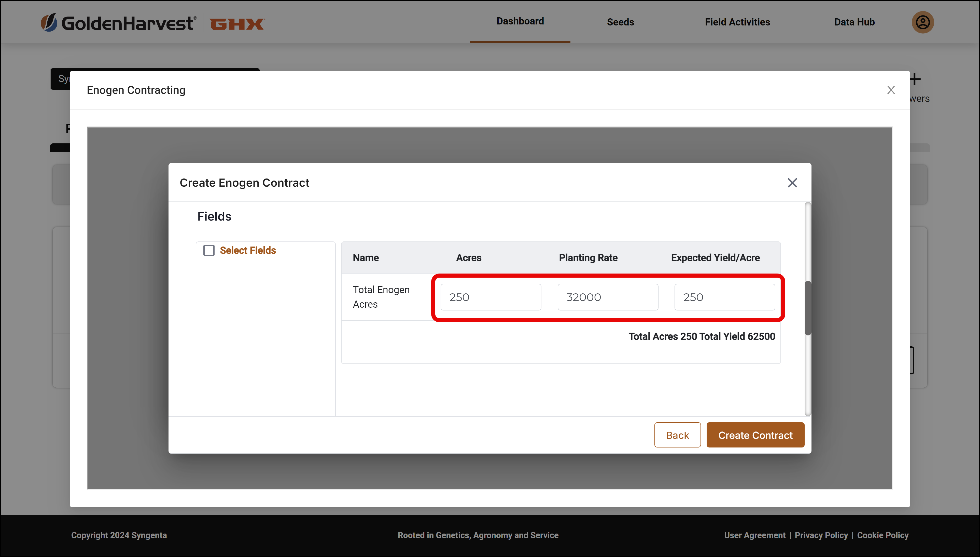Go to Field Activities tab

737,22
